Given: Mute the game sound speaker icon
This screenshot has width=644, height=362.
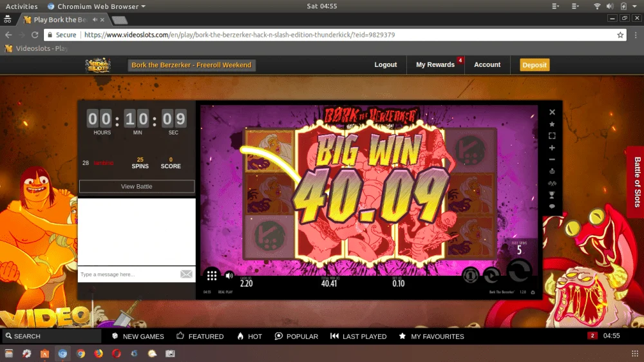Looking at the screenshot, I should tap(229, 275).
